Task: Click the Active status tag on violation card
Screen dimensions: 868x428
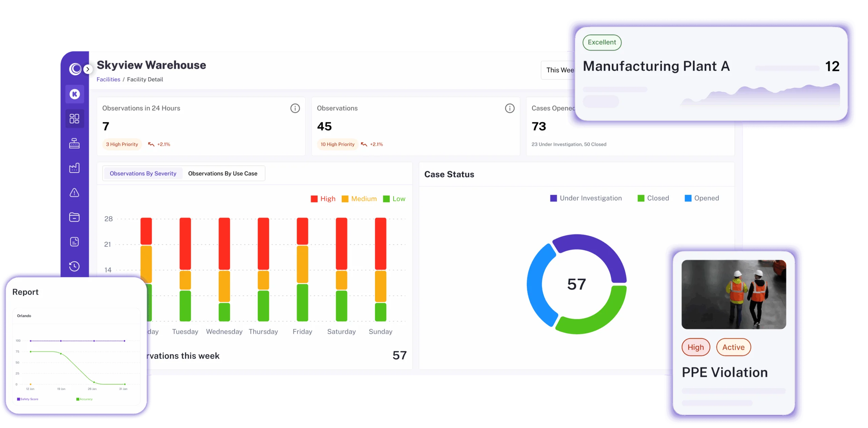Action: 733,347
